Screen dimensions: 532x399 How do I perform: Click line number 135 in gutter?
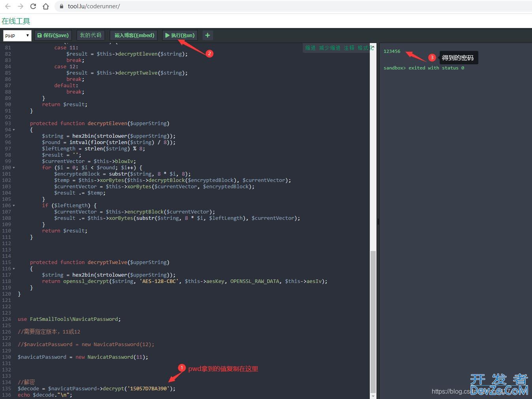click(x=7, y=389)
